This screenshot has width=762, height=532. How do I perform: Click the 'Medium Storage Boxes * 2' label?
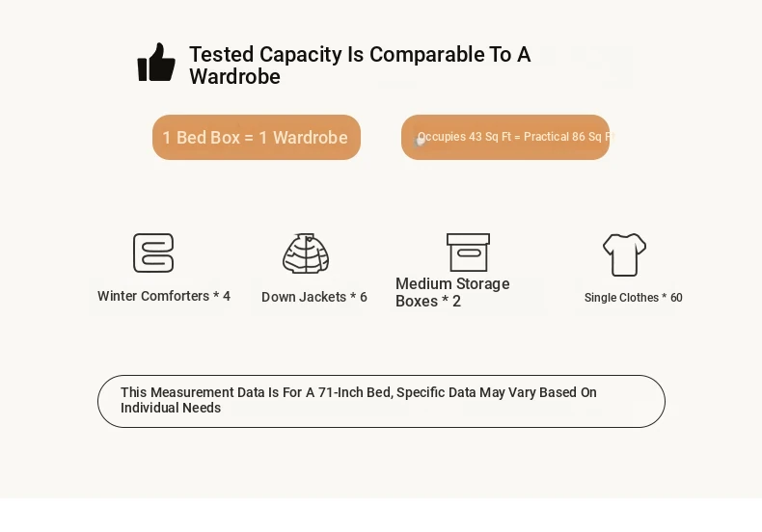pos(452,292)
